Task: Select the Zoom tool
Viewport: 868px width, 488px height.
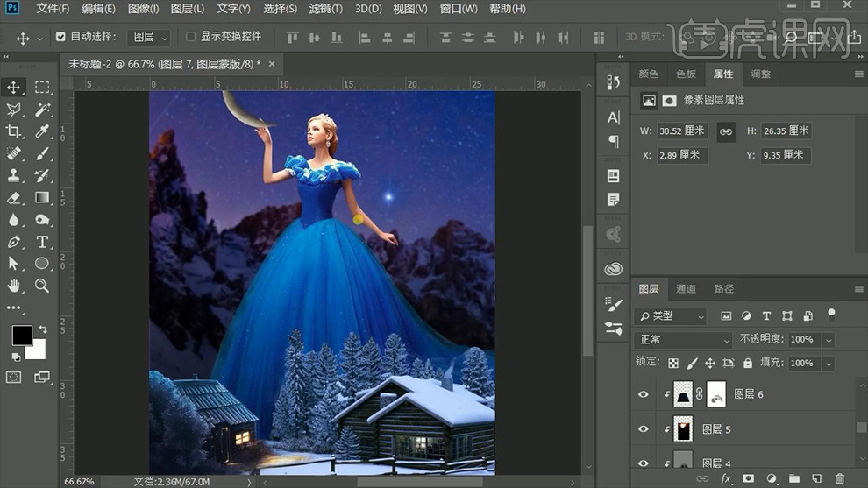Action: click(x=41, y=286)
